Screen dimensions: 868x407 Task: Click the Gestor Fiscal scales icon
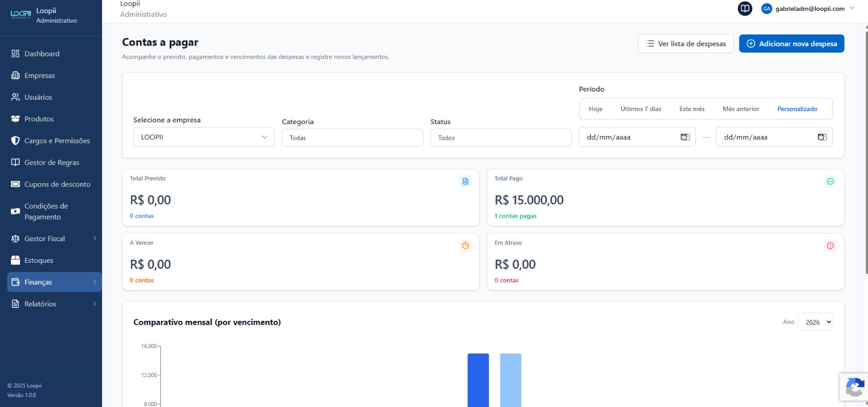pos(15,238)
